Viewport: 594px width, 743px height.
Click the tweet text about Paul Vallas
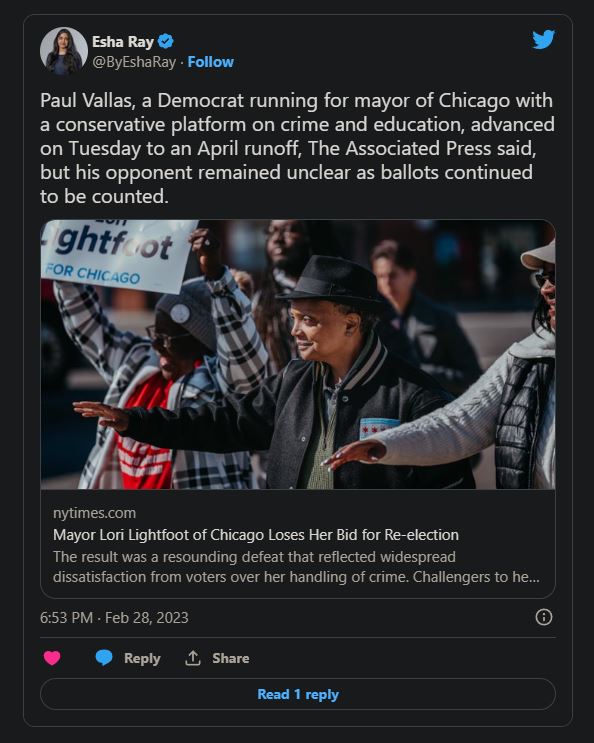click(297, 148)
